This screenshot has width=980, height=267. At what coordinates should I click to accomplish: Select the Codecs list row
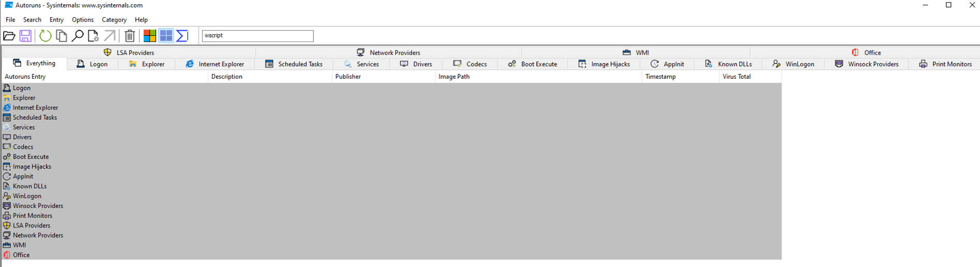tap(392, 147)
